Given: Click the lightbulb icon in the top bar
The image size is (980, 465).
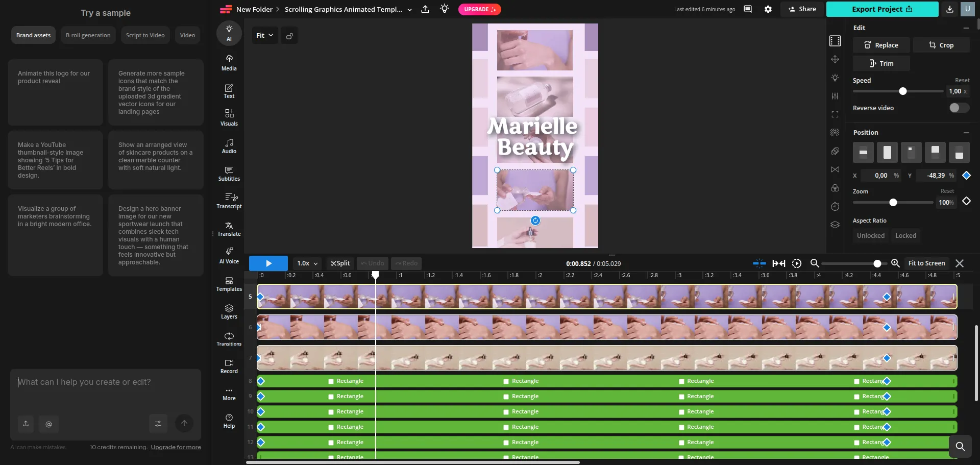Looking at the screenshot, I should (445, 9).
